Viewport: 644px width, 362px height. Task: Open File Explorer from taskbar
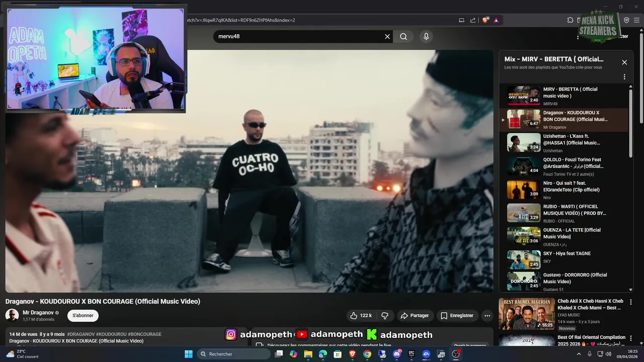point(308,354)
